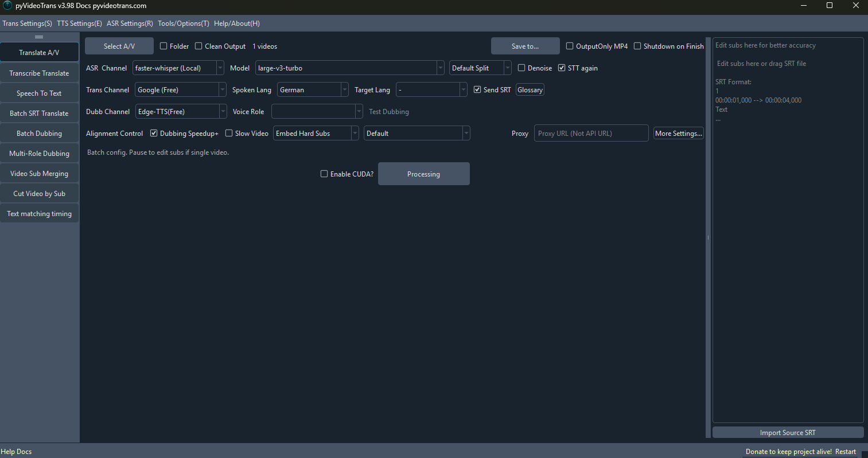The height and width of the screenshot is (458, 868).
Task: Click in the Proxy URL input field
Action: click(x=591, y=134)
